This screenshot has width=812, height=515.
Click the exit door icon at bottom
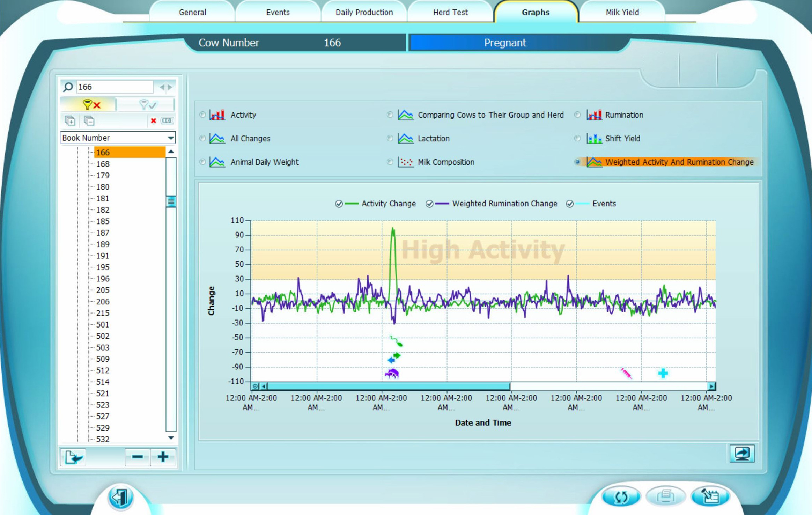pos(120,498)
